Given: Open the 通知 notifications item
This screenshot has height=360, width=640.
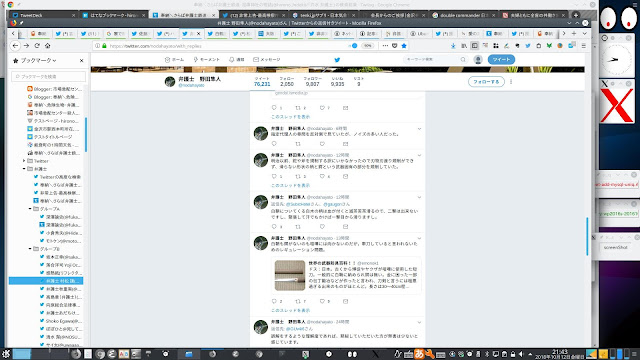Looking at the screenshot, I should [237, 60].
